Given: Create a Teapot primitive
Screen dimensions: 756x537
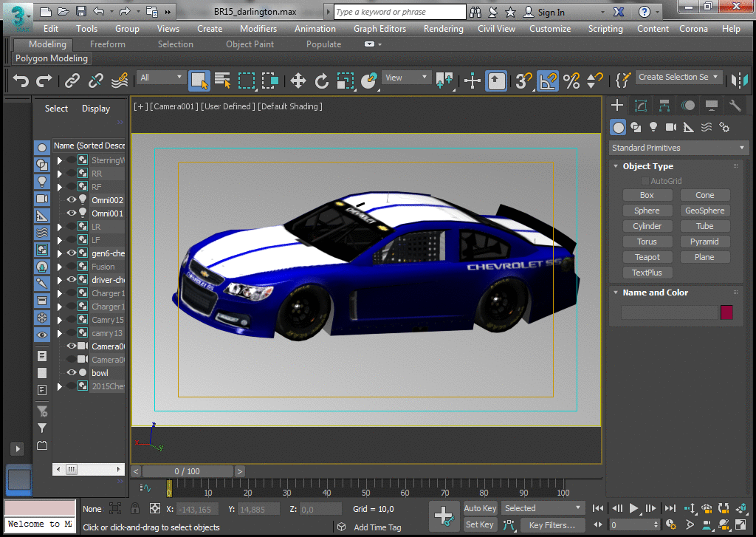Looking at the screenshot, I should pyautogui.click(x=647, y=257).
